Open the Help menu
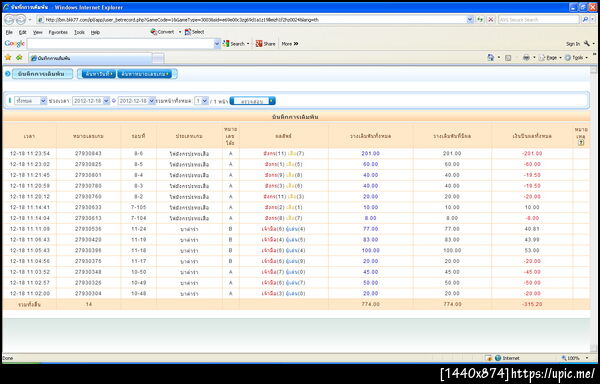The height and width of the screenshot is (384, 600). coord(95,33)
